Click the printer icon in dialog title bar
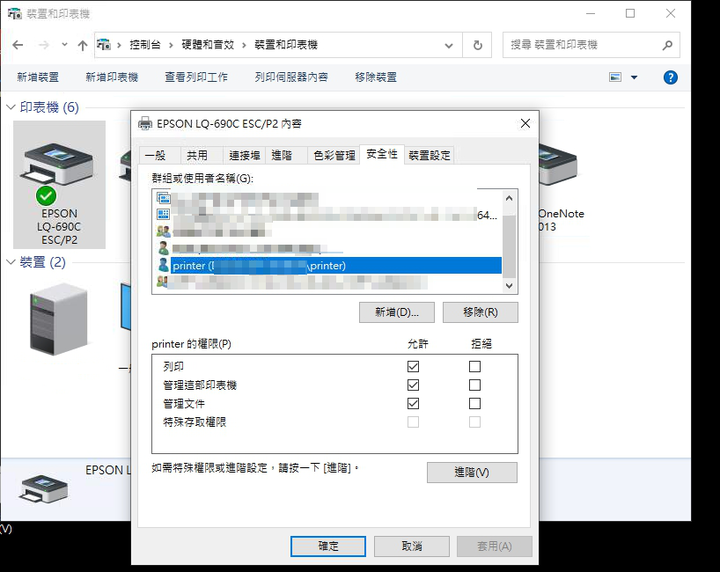 click(x=145, y=123)
